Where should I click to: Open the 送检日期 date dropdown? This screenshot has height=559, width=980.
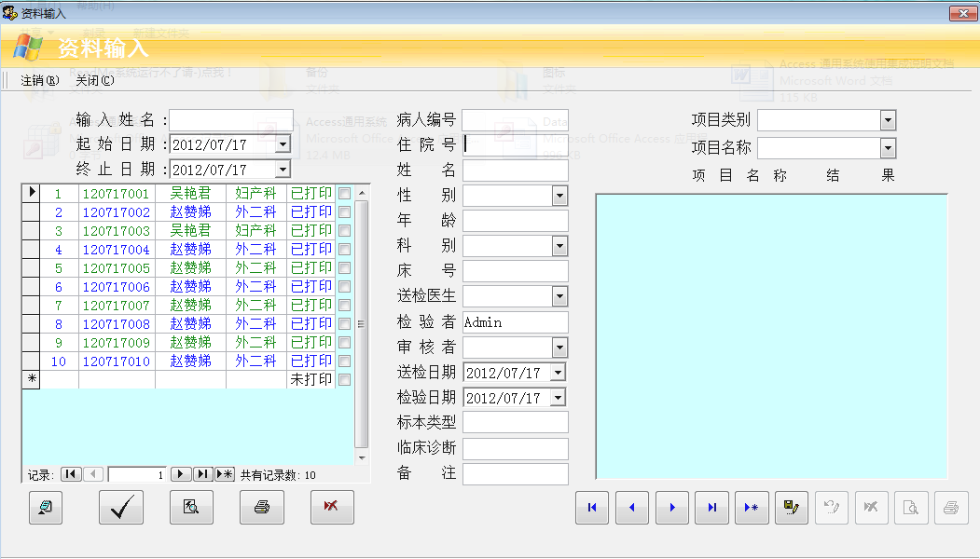point(559,373)
